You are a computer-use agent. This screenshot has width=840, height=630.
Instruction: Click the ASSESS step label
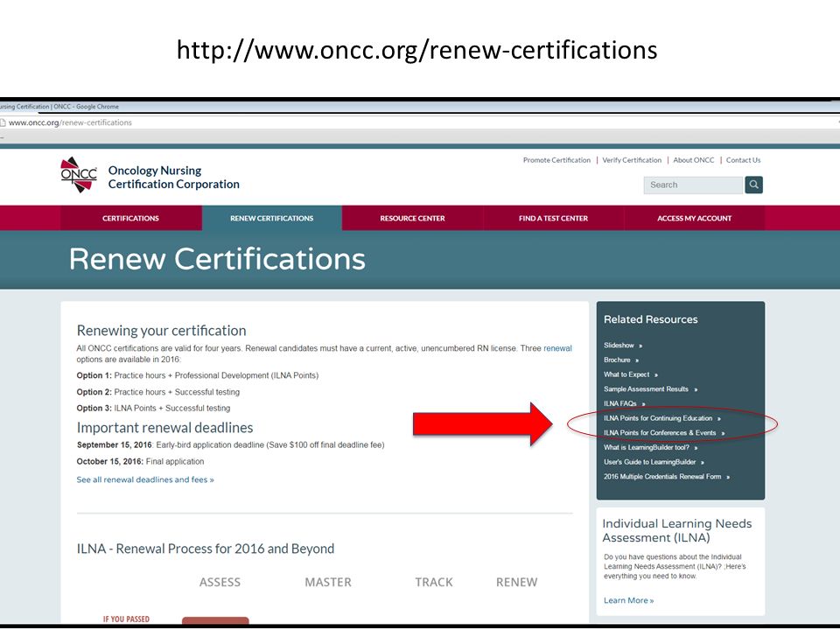coord(220,583)
